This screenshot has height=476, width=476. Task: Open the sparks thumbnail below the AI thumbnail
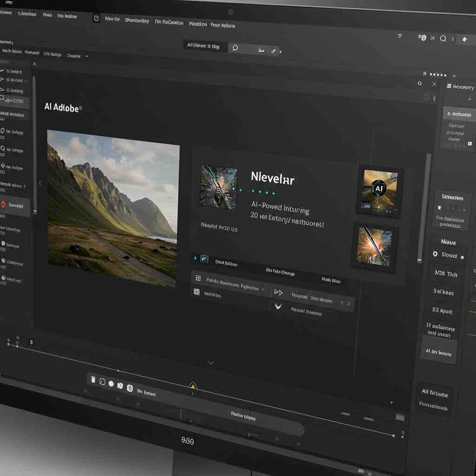pos(375,246)
